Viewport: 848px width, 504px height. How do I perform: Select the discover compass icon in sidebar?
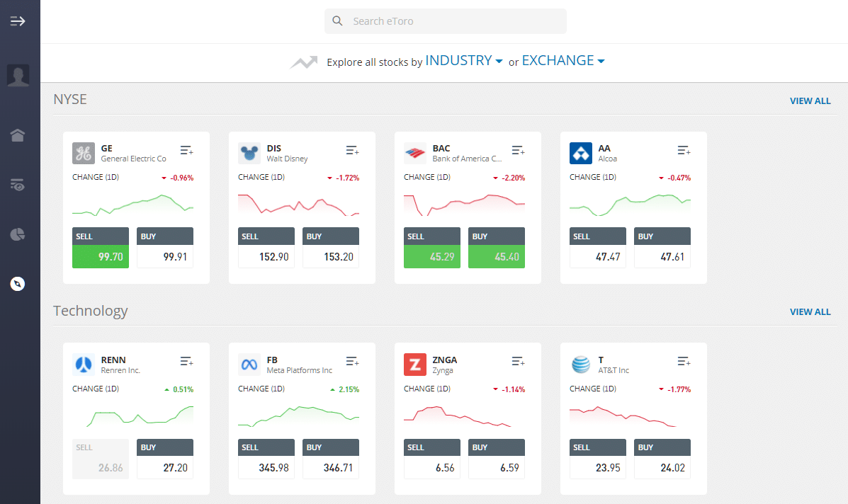[17, 284]
